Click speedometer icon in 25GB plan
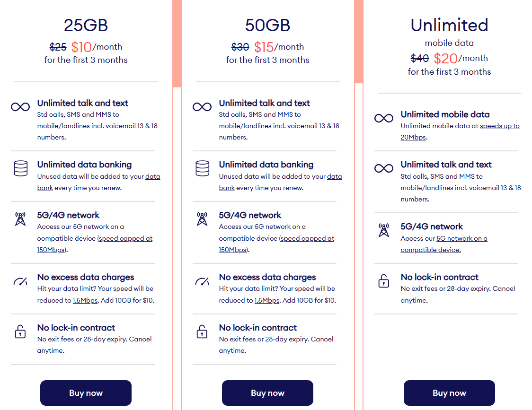Screen dimensions: 532x410 20,282
